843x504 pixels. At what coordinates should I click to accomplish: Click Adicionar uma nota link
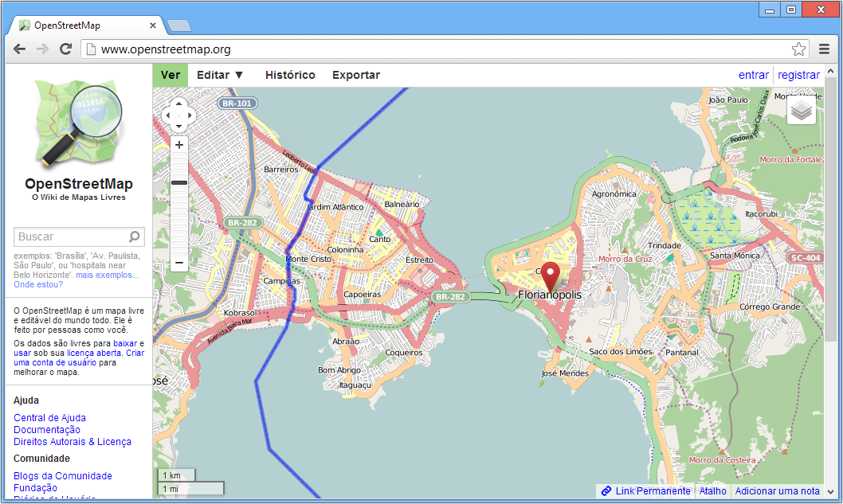(778, 491)
